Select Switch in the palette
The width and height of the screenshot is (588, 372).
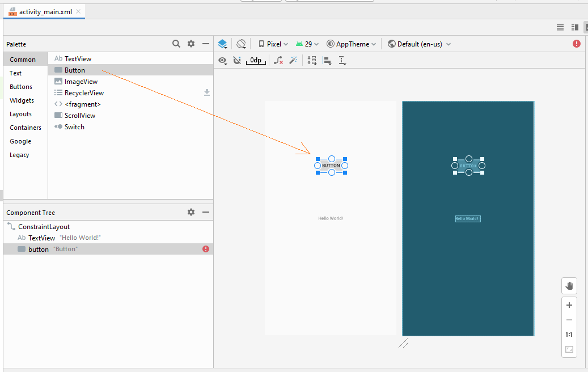coord(130,127)
